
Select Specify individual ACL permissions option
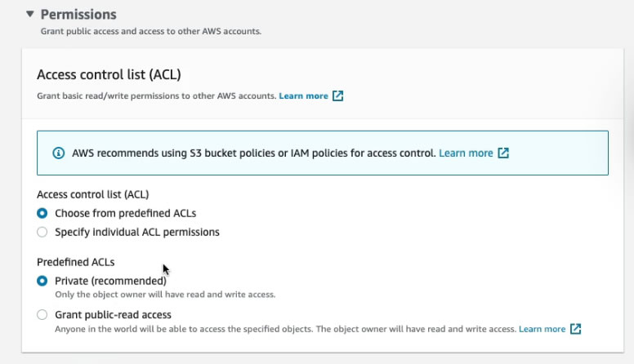tap(42, 232)
